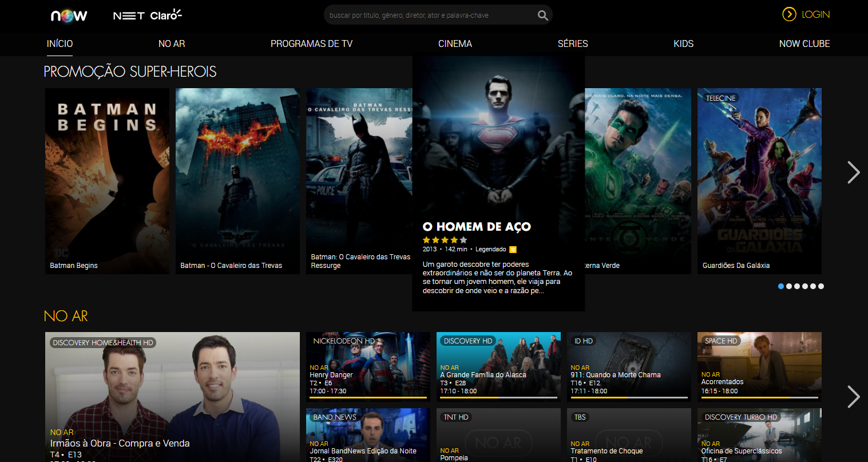This screenshot has width=868, height=462.
Task: Focus the title search input field
Action: [x=429, y=15]
